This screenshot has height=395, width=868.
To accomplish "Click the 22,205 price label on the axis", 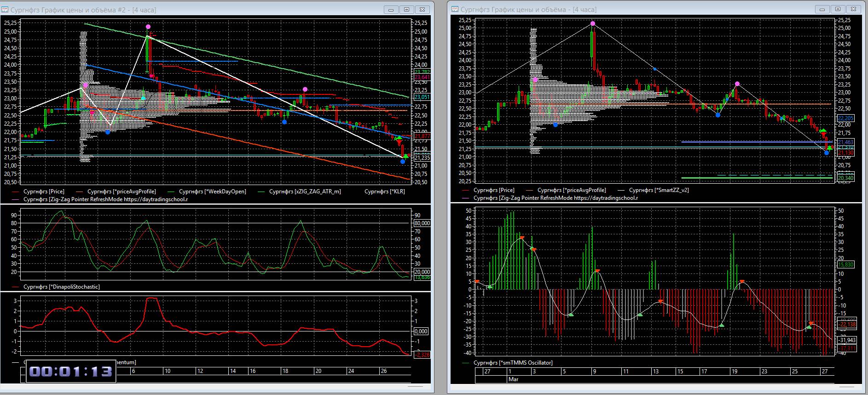I will (845, 118).
